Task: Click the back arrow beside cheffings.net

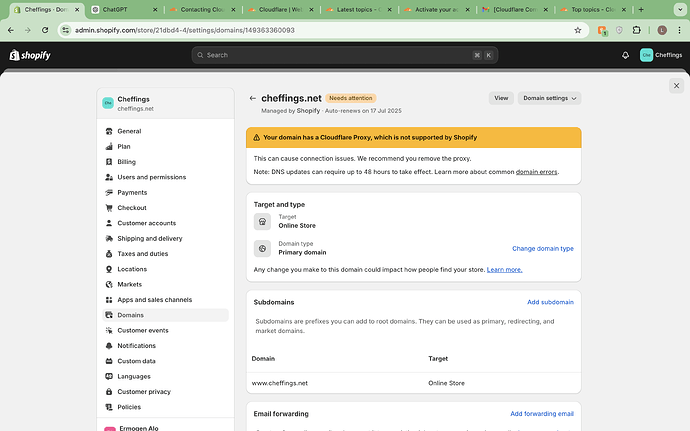Action: 252,98
